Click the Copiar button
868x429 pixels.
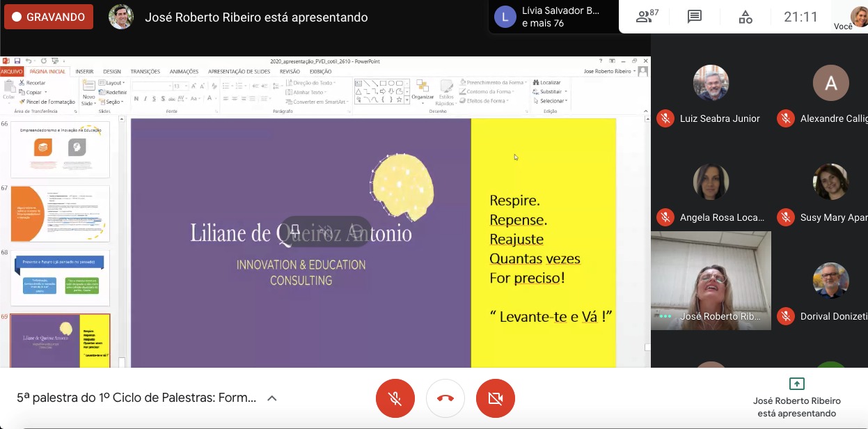point(34,93)
